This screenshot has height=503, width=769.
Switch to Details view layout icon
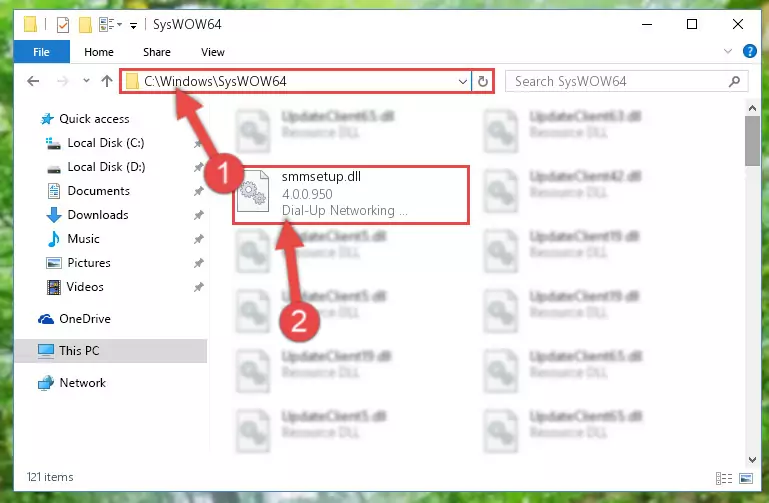pos(724,478)
